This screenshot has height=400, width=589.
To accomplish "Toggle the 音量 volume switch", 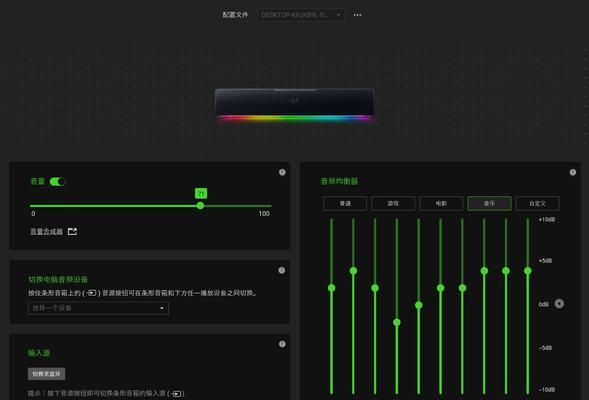I will (x=57, y=182).
